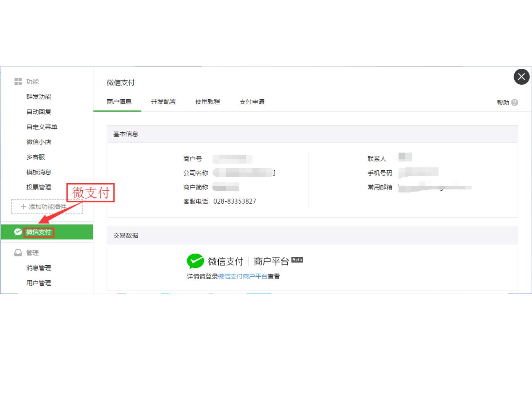The image size is (532, 399).
Task: Open 群发功能 in the sidebar
Action: pyautogui.click(x=39, y=97)
